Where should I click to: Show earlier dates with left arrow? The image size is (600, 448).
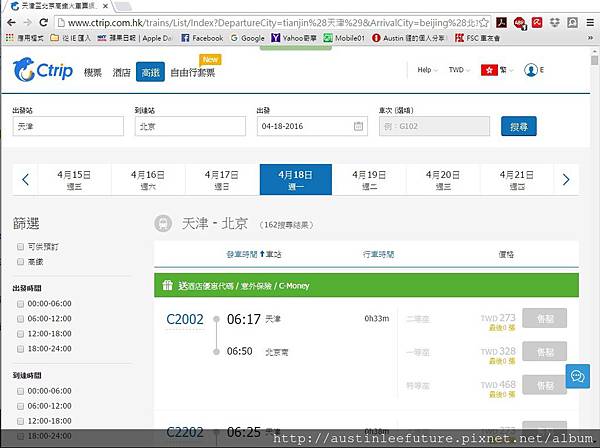[x=25, y=179]
